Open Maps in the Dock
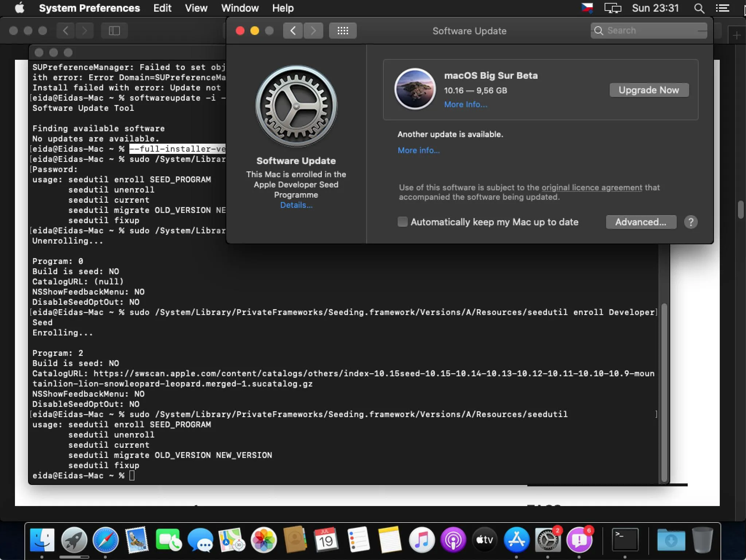The width and height of the screenshot is (746, 560). (232, 540)
